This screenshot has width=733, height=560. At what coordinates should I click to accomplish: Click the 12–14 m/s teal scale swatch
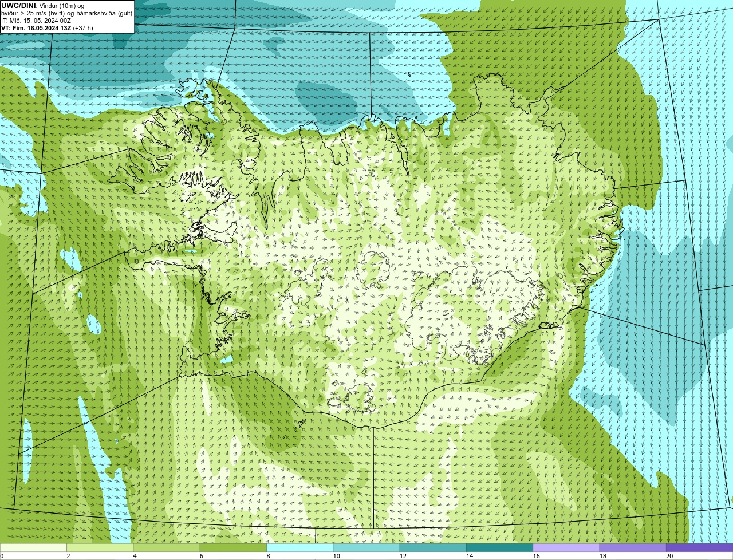coord(433,548)
